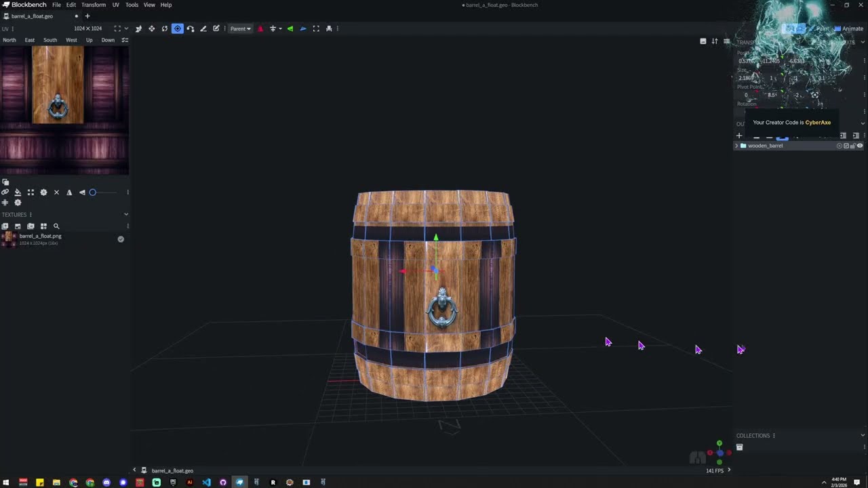Click the texture folder icon
This screenshot has width=868, height=488.
coord(31,226)
